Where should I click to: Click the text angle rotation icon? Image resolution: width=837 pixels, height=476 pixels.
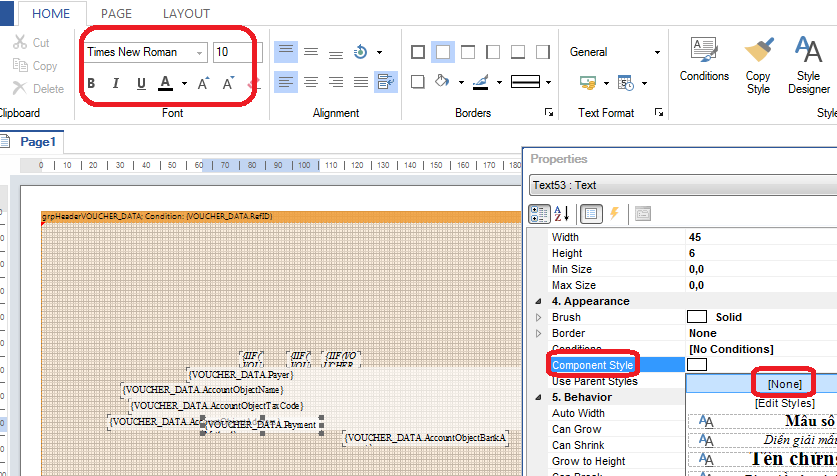click(361, 52)
